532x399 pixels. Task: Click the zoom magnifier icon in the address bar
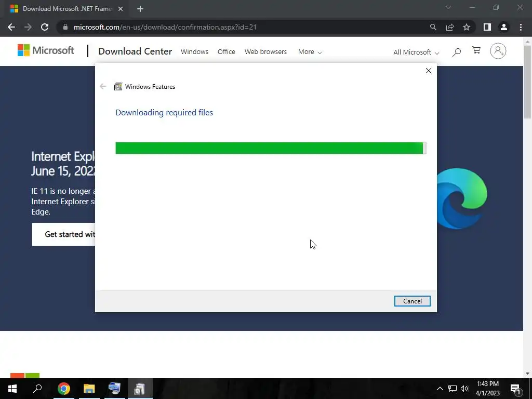tap(433, 27)
